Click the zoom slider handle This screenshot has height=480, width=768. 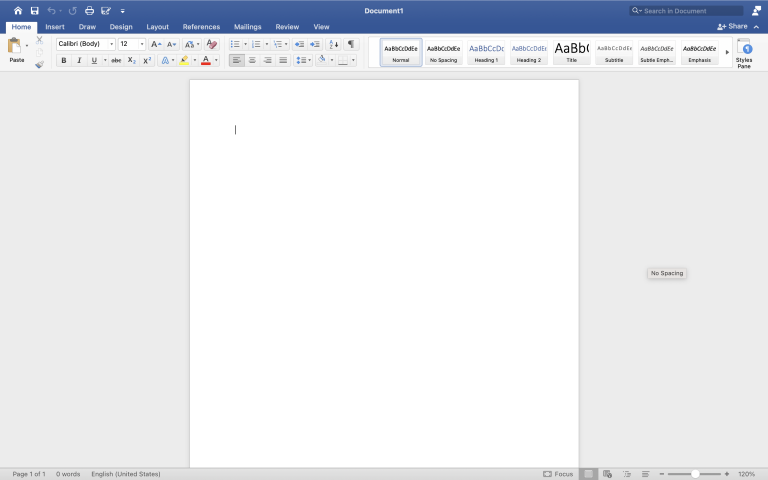[x=695, y=473]
